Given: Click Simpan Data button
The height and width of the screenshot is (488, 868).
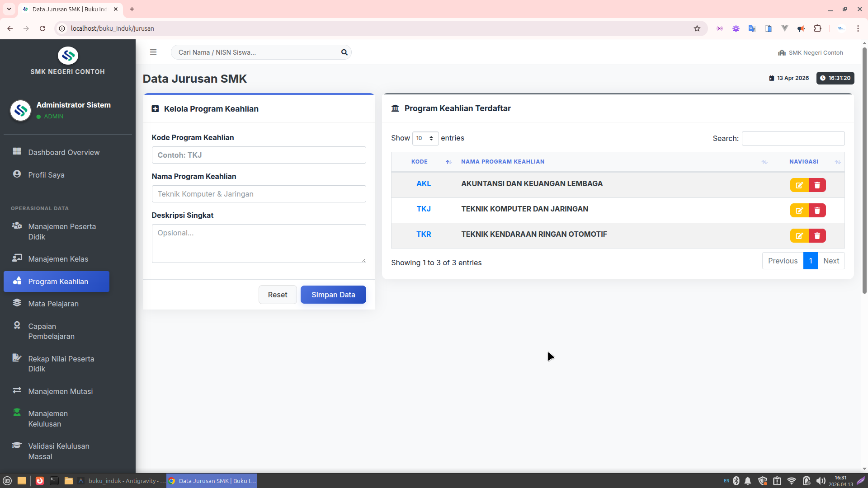Looking at the screenshot, I should pyautogui.click(x=333, y=295).
